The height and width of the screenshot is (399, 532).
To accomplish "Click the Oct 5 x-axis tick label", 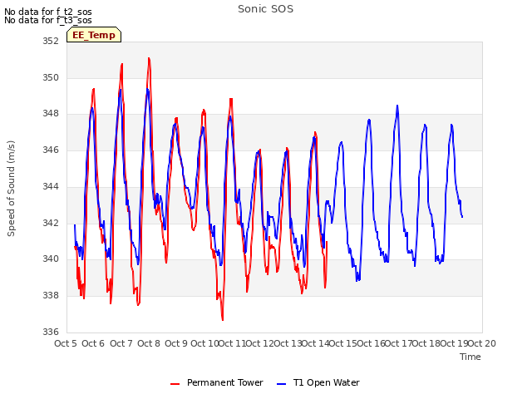I will click(66, 343).
